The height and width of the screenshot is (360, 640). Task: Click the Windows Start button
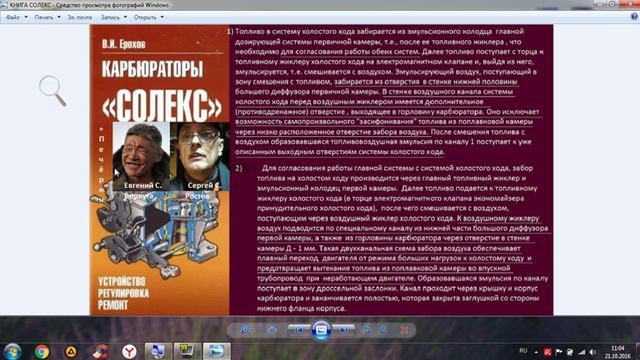click(x=12, y=351)
